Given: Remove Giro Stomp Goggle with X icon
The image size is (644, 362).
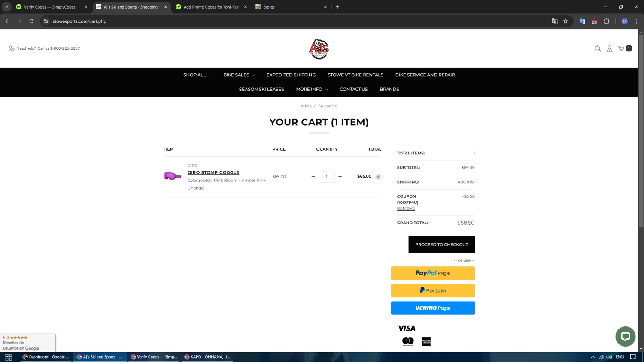Looking at the screenshot, I should [x=378, y=177].
